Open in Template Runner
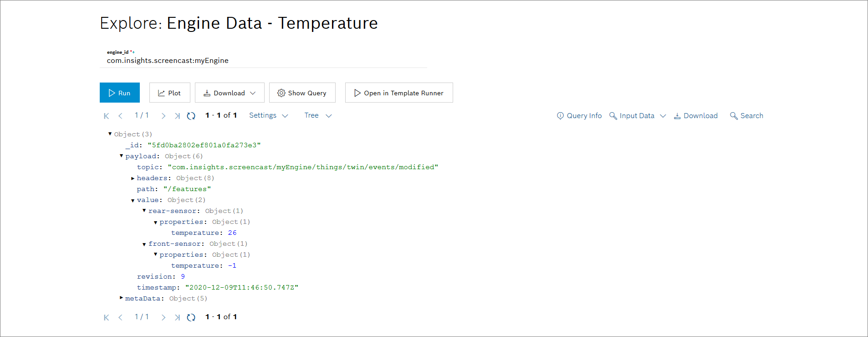 pos(398,93)
